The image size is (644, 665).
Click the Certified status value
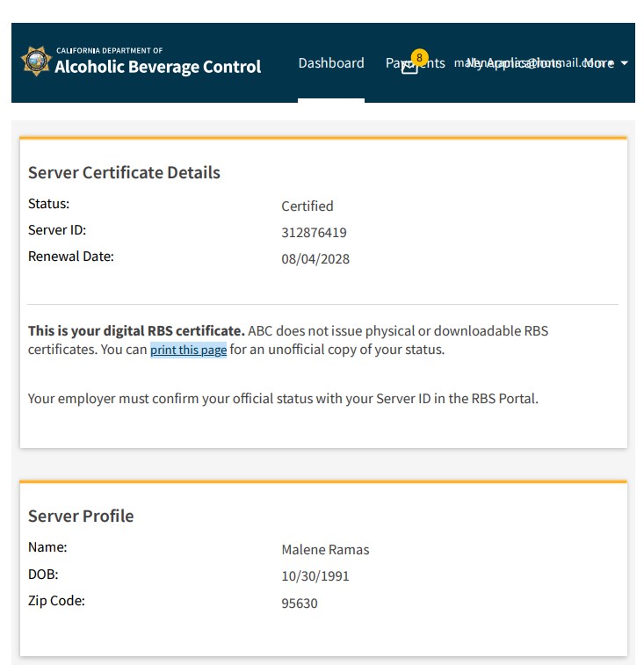(x=308, y=206)
